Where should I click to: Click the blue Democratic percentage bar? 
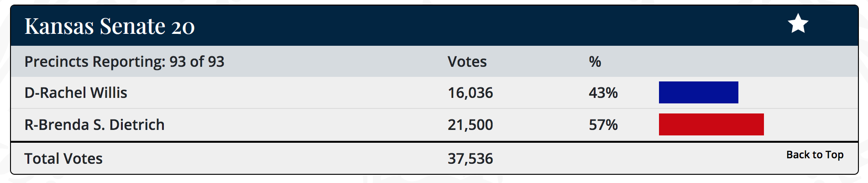point(698,92)
